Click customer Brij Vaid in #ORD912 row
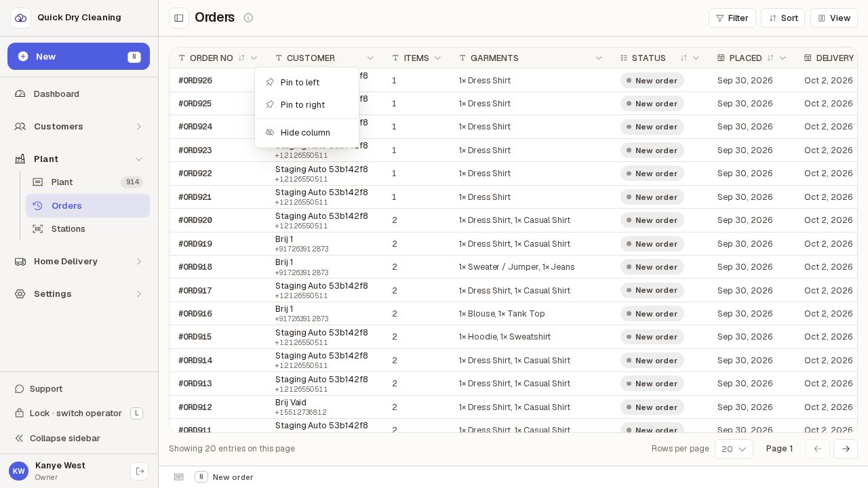Viewport: 868px width, 488px height. click(291, 403)
